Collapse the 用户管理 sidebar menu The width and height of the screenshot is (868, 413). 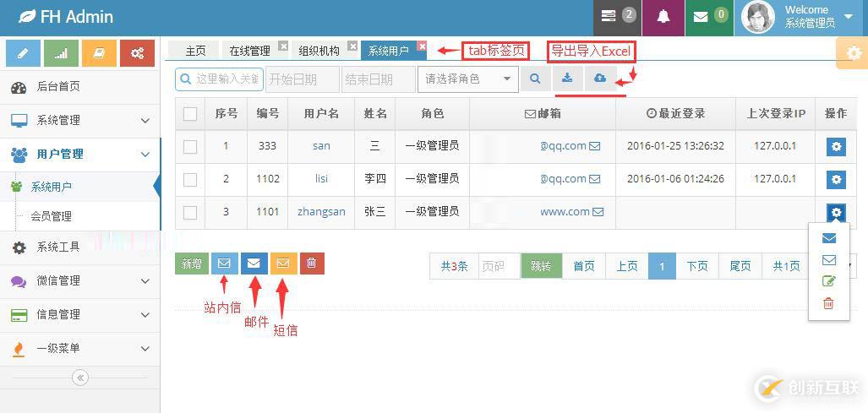80,155
